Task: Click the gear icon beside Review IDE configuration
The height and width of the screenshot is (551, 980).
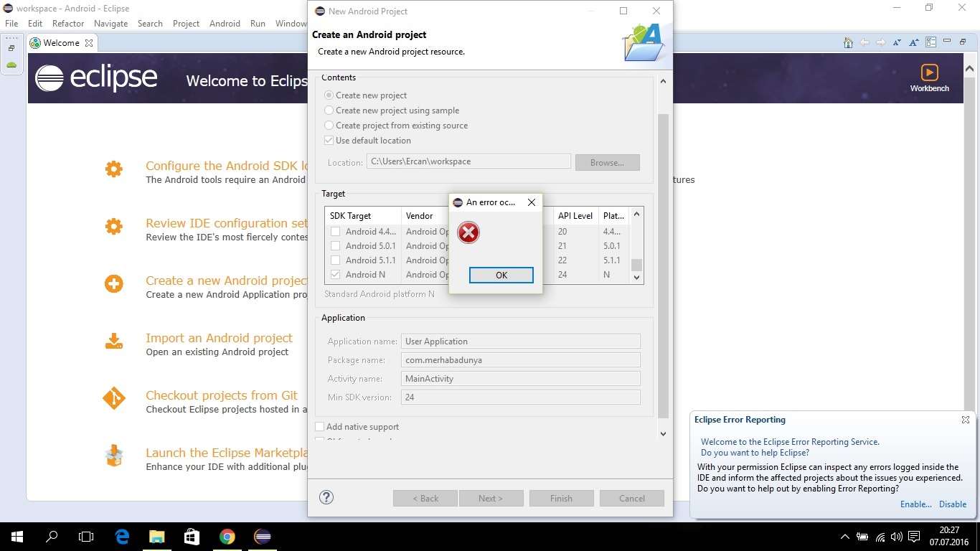Action: [113, 226]
